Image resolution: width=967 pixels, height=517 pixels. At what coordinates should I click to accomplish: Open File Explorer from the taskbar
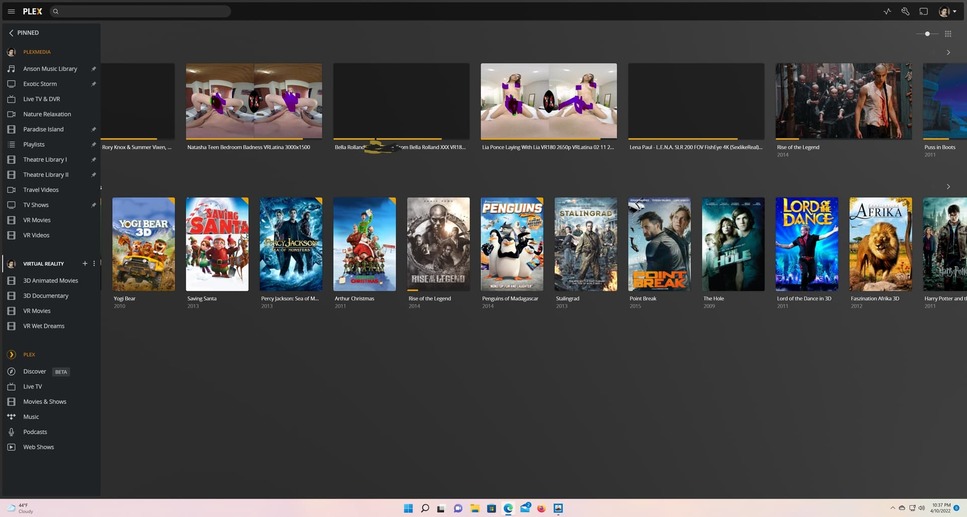[x=475, y=508]
